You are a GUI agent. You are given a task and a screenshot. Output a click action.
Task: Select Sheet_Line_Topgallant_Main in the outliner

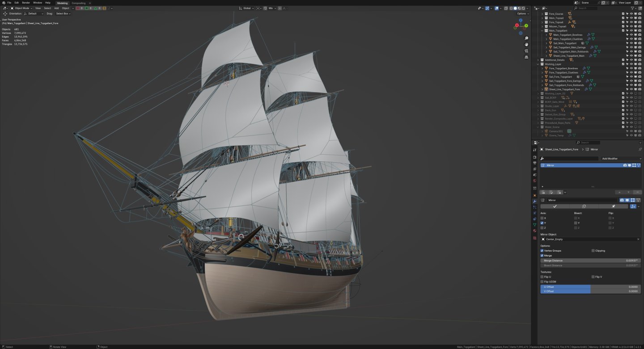tap(568, 56)
